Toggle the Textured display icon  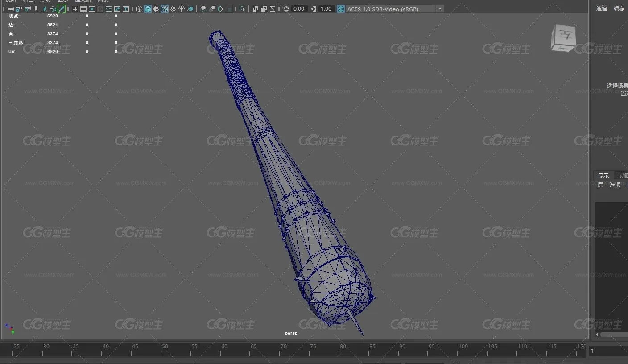(173, 9)
